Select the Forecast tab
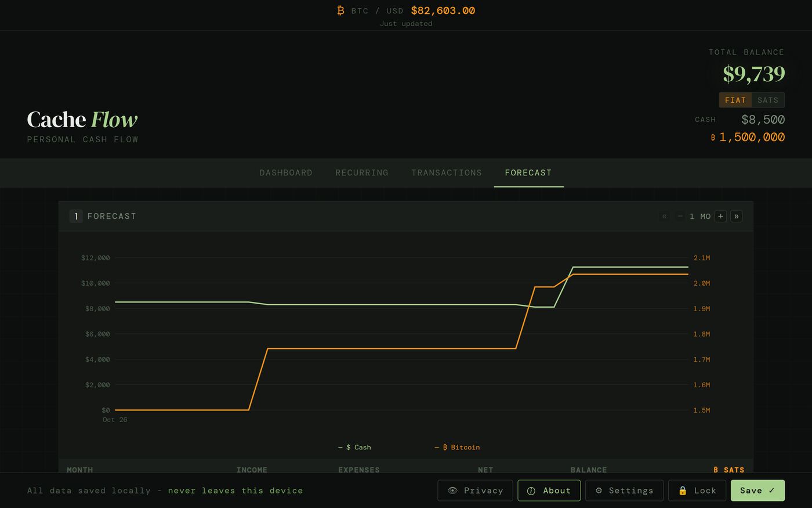This screenshot has width=812, height=508. (x=528, y=173)
